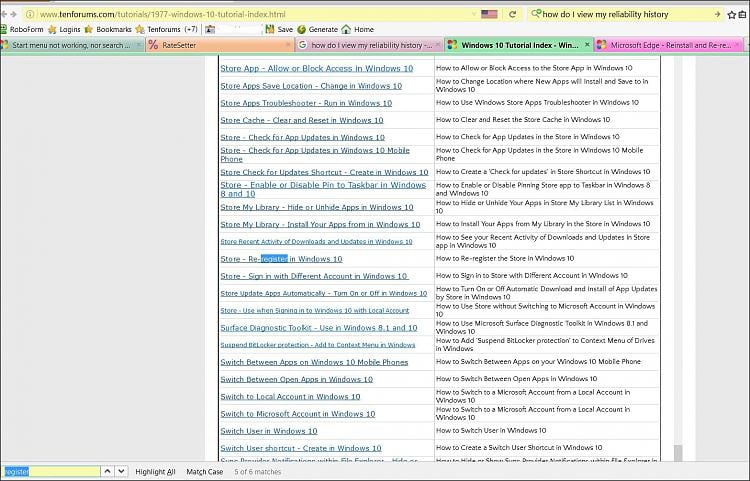Viewport: 750px width, 481px height.
Task: Open RoboForm Bookmarks
Action: click(108, 29)
